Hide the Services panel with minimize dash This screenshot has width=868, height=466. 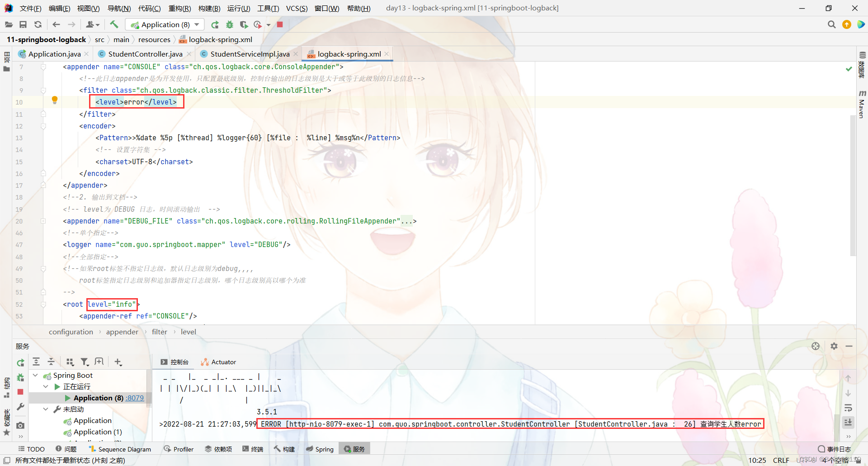coord(849,346)
